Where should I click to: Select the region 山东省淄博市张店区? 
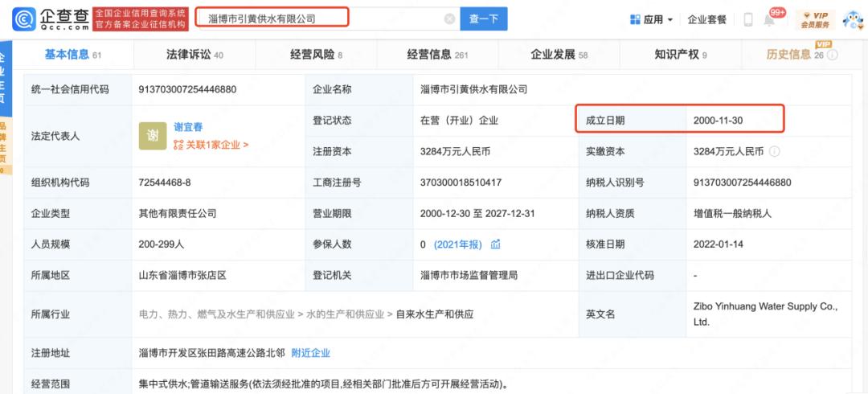tap(182, 275)
